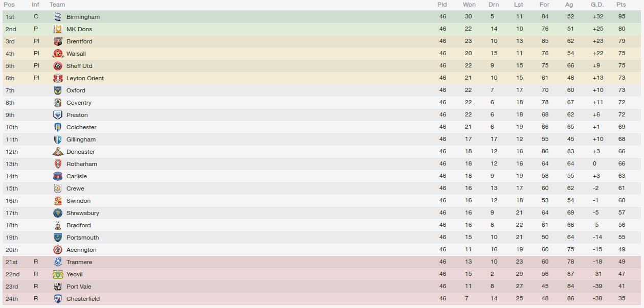The height and width of the screenshot is (308, 644).
Task: Sort by the Won column header
Action: click(x=469, y=5)
